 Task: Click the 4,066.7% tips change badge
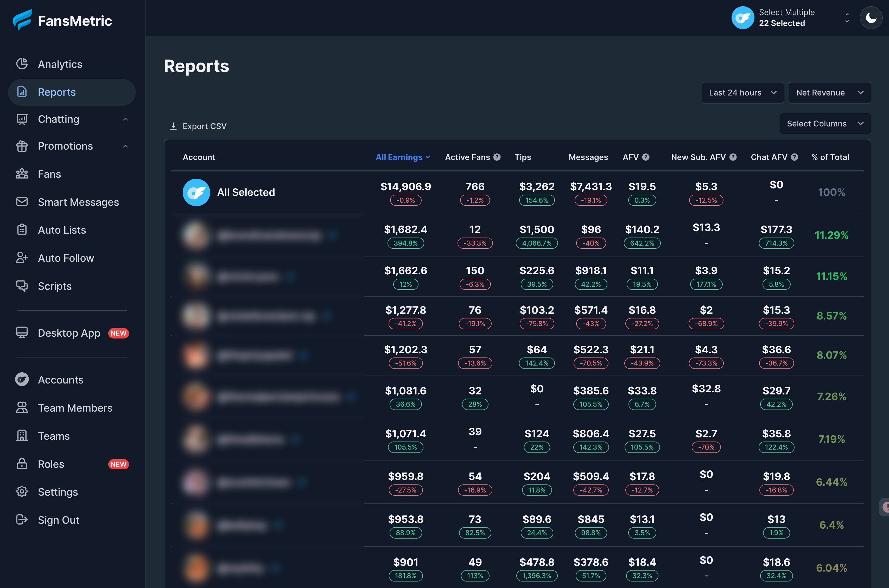click(x=537, y=243)
